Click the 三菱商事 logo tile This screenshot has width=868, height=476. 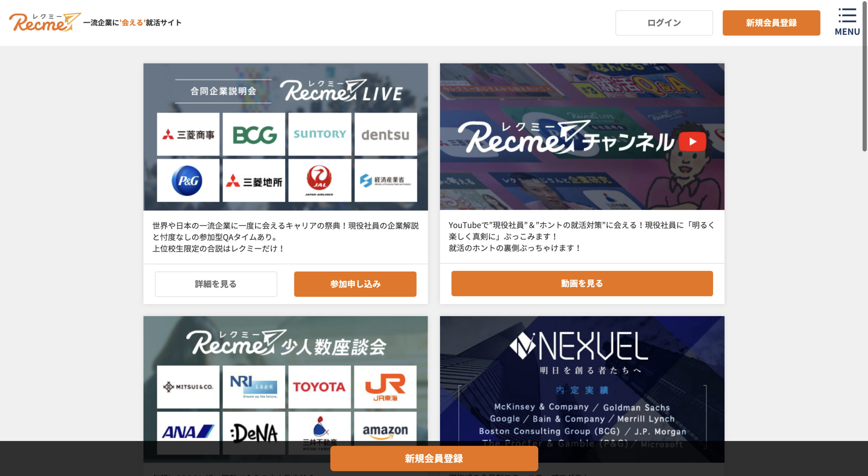click(x=188, y=135)
